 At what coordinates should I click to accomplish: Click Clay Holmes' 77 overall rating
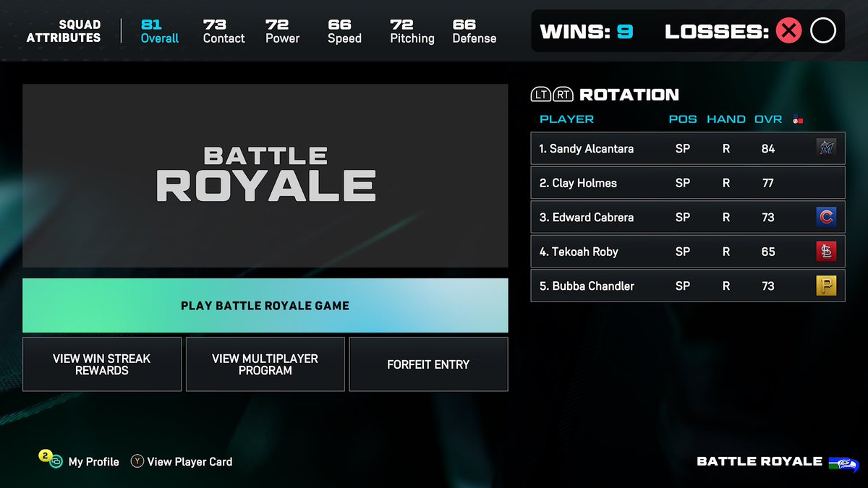(x=768, y=183)
